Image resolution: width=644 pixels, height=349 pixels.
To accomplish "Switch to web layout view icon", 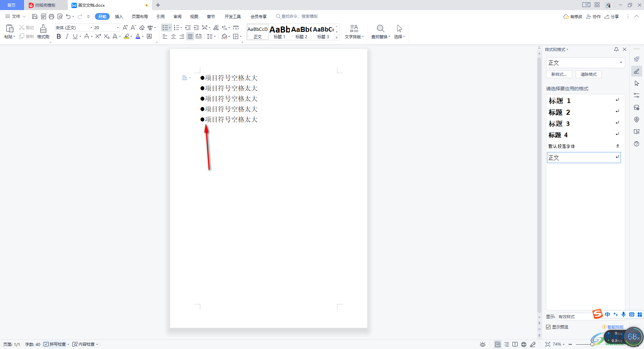I will tap(524, 344).
